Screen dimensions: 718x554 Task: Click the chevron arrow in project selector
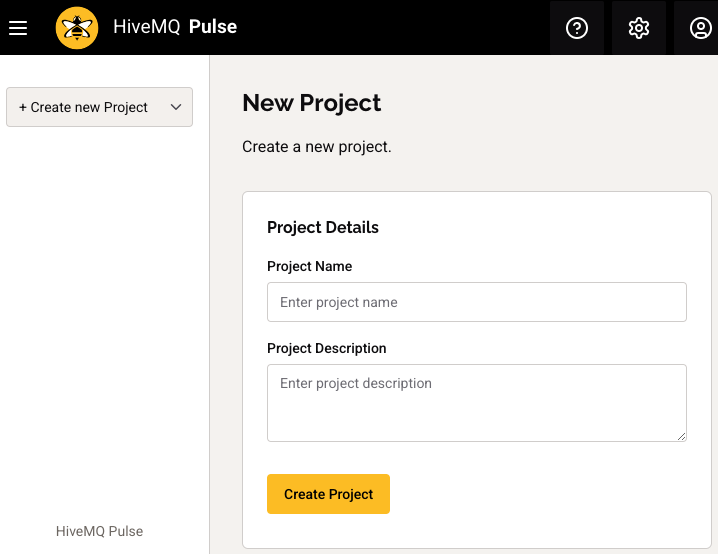click(x=175, y=107)
